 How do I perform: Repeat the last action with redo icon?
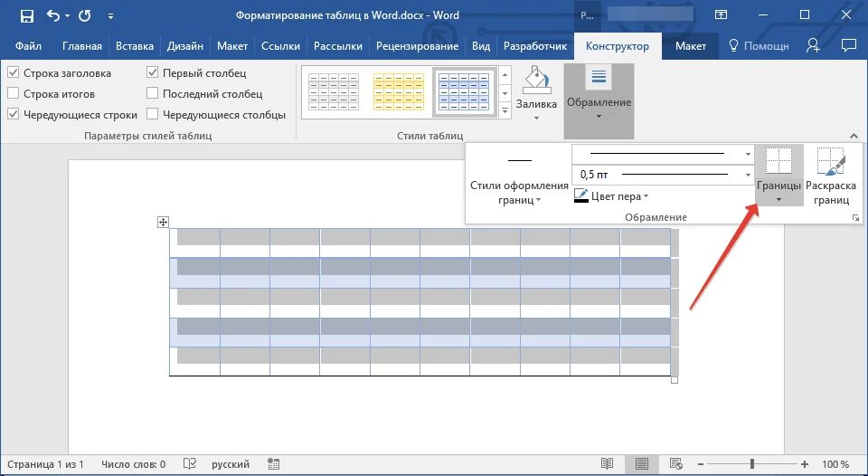(85, 15)
